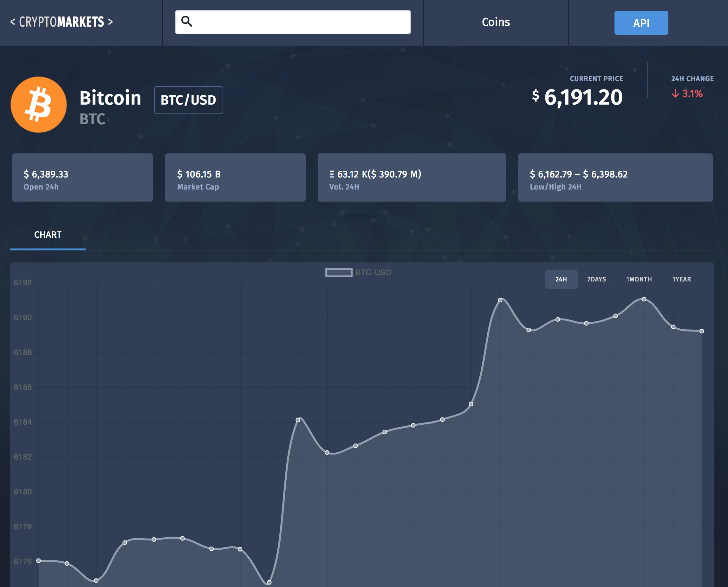Click the Market Cap stat card
This screenshot has width=728, height=587.
pos(235,177)
